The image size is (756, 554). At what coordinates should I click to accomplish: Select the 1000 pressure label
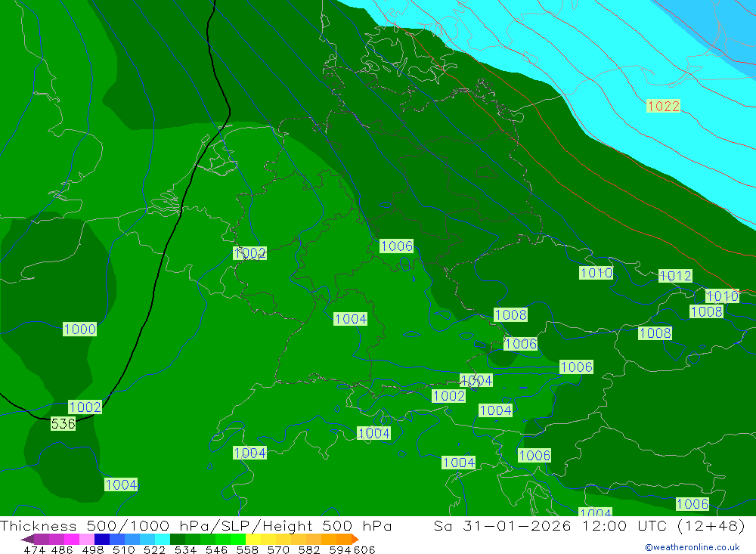(x=80, y=330)
